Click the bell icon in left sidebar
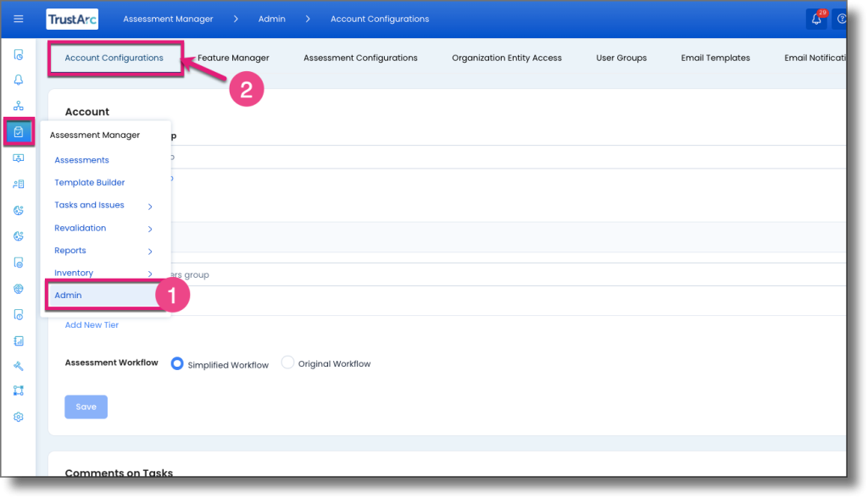 pyautogui.click(x=19, y=80)
